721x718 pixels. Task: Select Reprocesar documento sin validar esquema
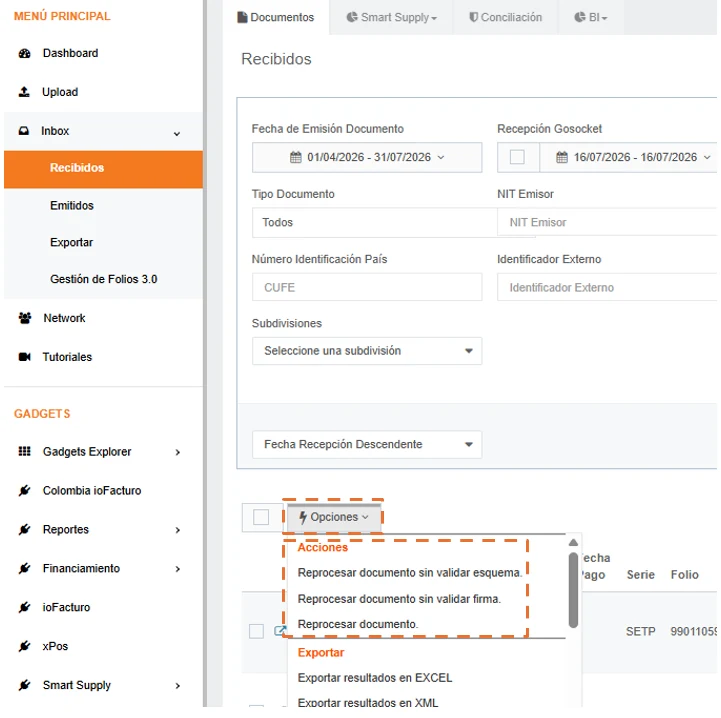(410, 573)
